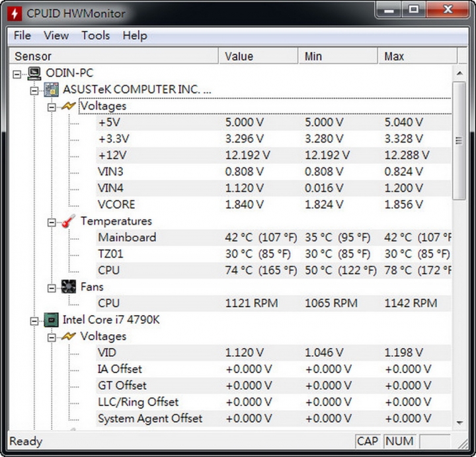Image resolution: width=476 pixels, height=457 pixels.
Task: Collapse the ASUSTeK COMPUTER INC. node
Action: point(34,90)
